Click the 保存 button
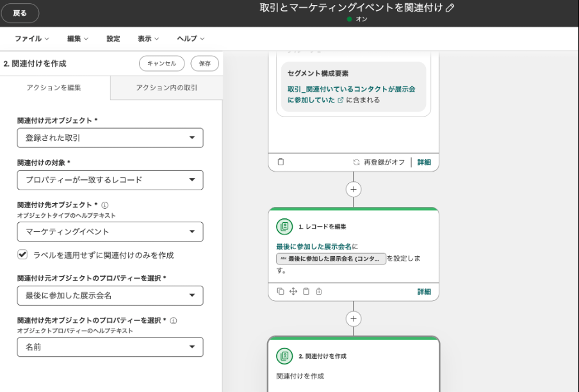Image resolution: width=579 pixels, height=392 pixels. 204,63
